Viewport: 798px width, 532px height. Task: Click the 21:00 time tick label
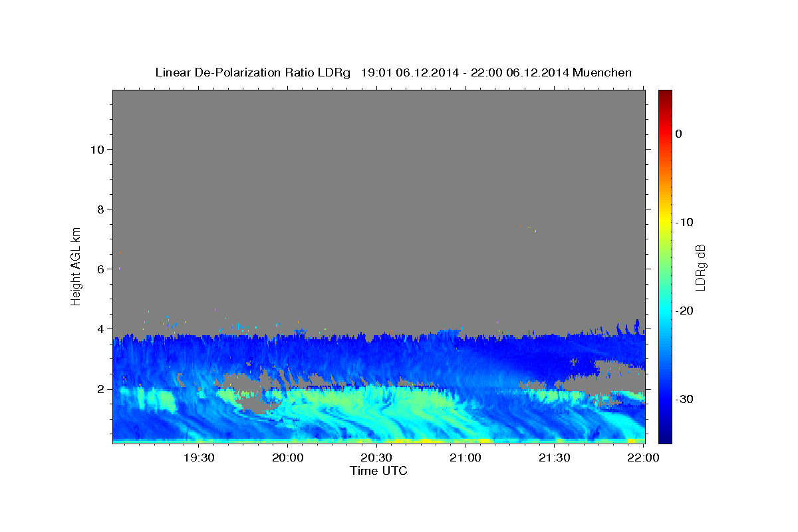coord(465,457)
